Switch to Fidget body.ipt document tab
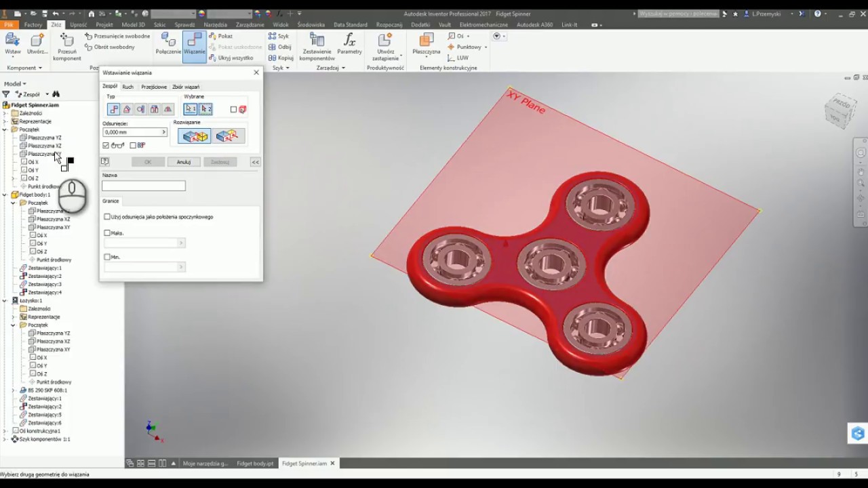Viewport: 868px width, 488px height. [255, 464]
